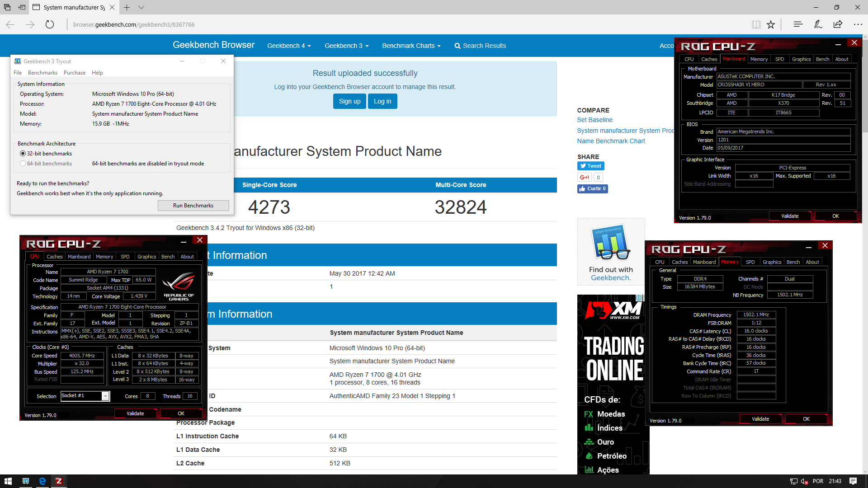
Task: Click OK in CPU-Z Mainboard window
Action: coord(835,216)
